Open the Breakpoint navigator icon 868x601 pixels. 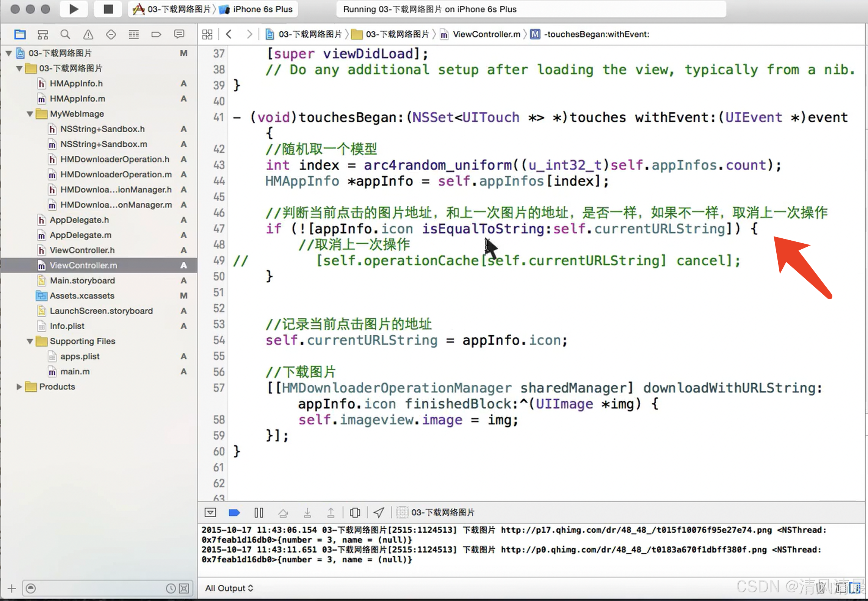point(156,34)
